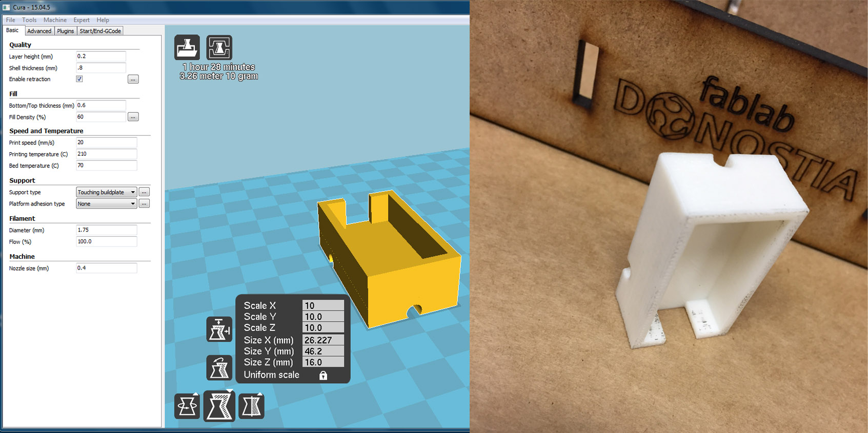The image size is (868, 433).
Task: Switch to the Advanced tab
Action: point(39,31)
